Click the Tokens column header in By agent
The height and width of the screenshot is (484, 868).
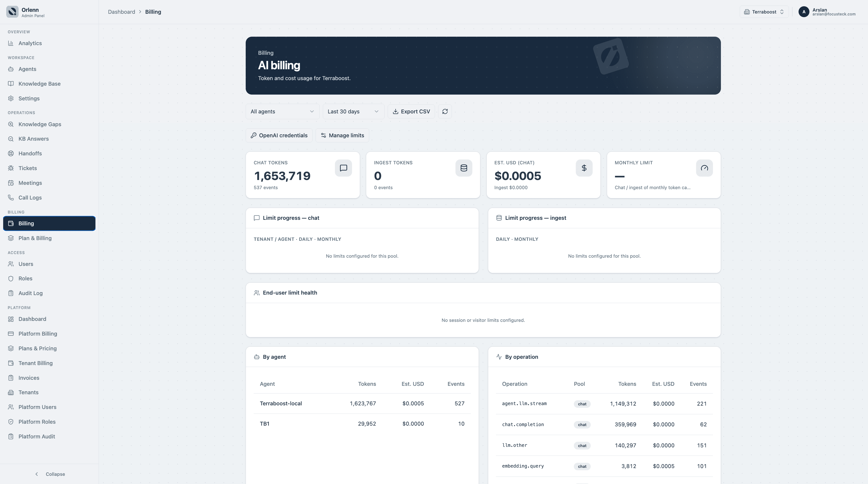[x=366, y=384]
